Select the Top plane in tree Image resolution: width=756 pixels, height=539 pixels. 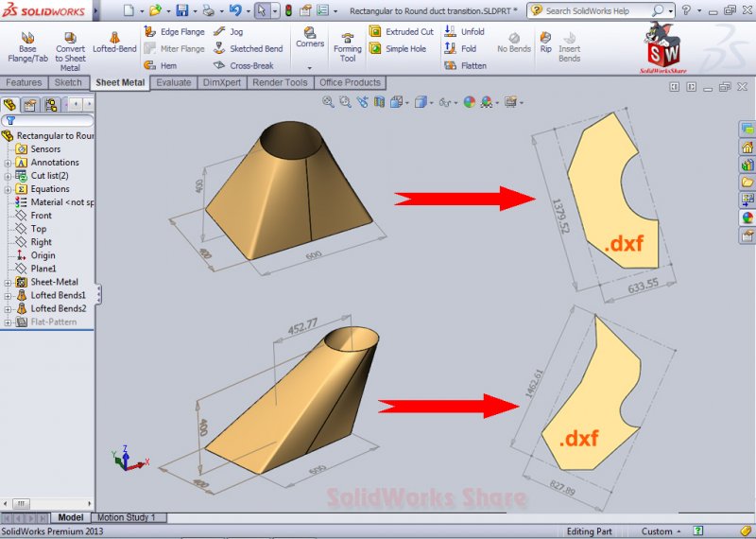pos(31,229)
